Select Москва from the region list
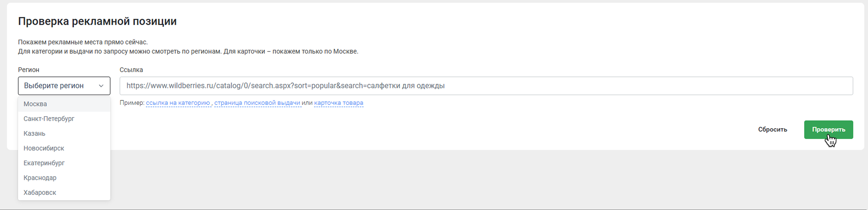Viewport: 868px width, 210px height. [35, 104]
